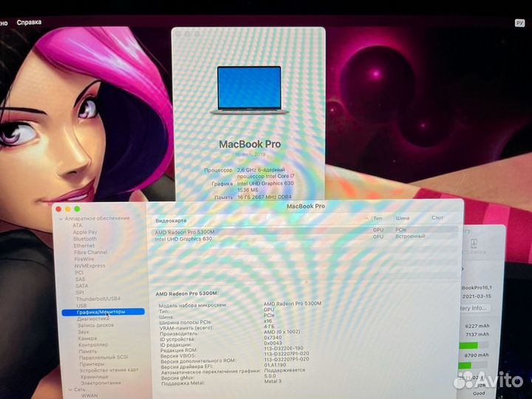Select SAS in the sidebar
Viewport: 532px width, 399px height.
(81, 279)
